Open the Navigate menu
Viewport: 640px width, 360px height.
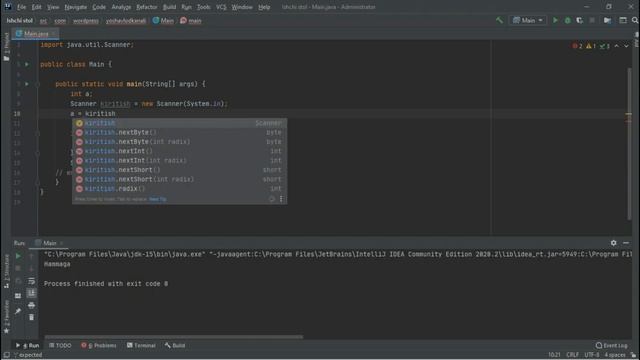(76, 7)
